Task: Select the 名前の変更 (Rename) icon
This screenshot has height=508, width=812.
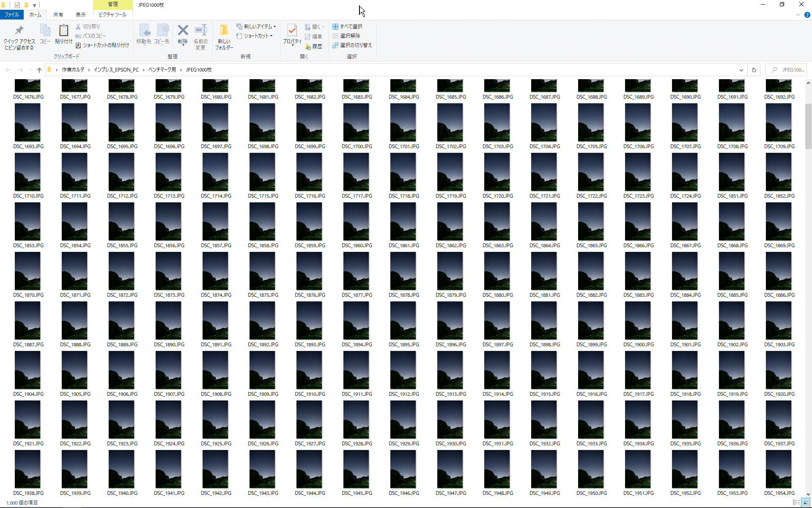Action: (200, 36)
